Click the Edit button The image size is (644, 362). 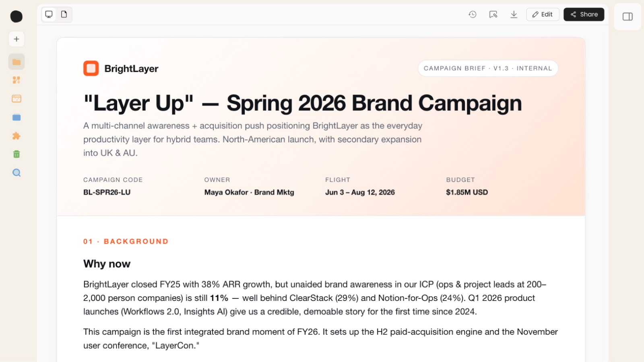click(x=543, y=14)
